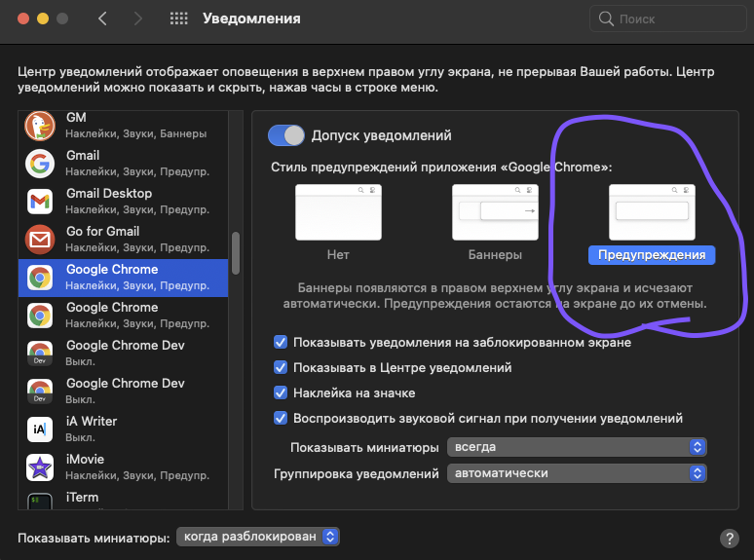Image resolution: width=754 pixels, height=560 pixels.
Task: Click the Go for Gmail red icon
Action: click(40, 240)
